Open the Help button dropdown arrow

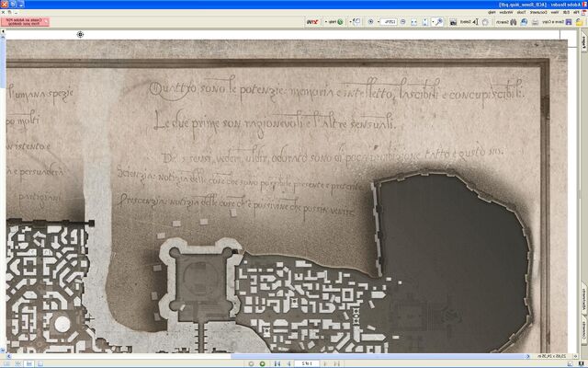326,22
